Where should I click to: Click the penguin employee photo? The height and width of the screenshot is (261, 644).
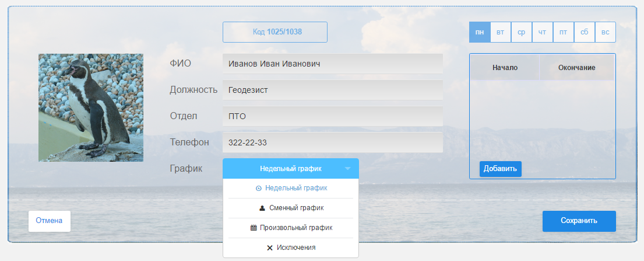pyautogui.click(x=91, y=107)
